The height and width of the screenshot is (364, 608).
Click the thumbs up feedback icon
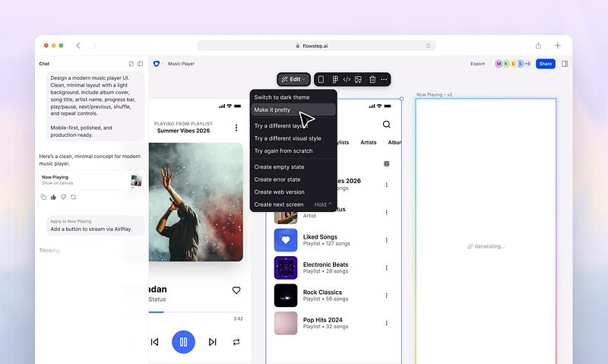[53, 198]
